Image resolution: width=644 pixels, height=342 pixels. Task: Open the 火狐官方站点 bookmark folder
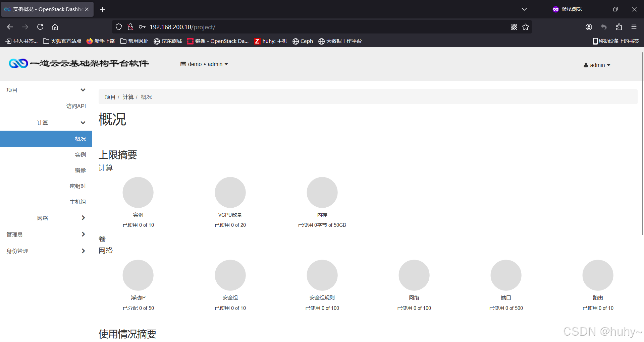tap(62, 41)
